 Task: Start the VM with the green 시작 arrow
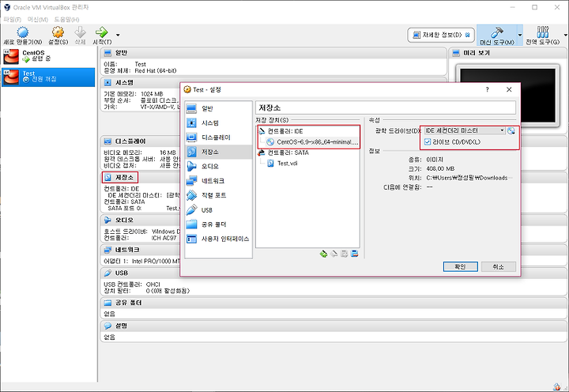pos(102,36)
